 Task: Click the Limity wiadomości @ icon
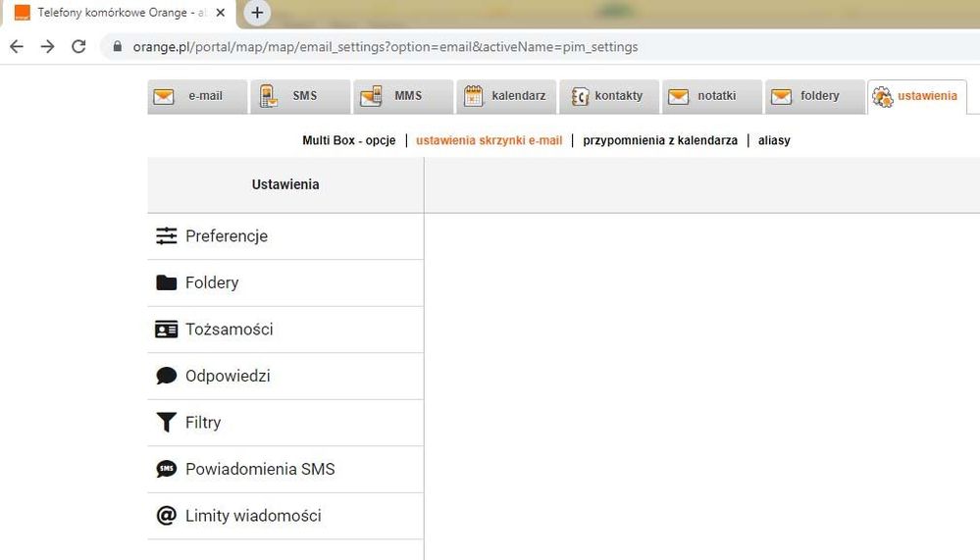coord(166,516)
